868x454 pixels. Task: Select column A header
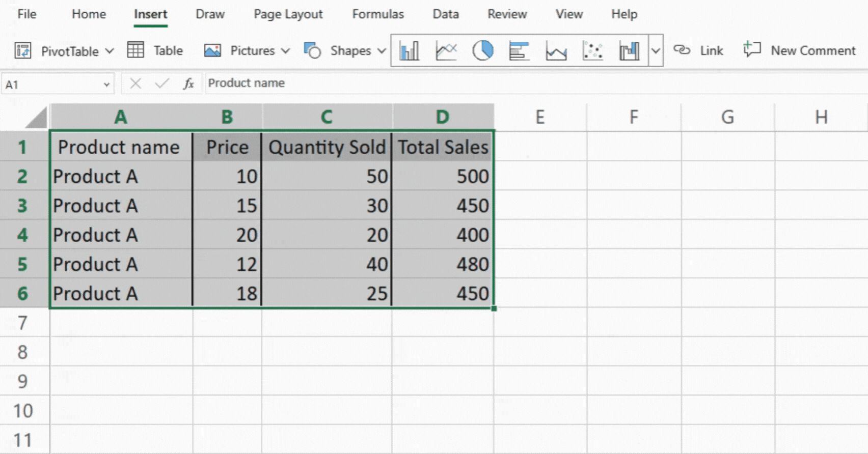121,117
